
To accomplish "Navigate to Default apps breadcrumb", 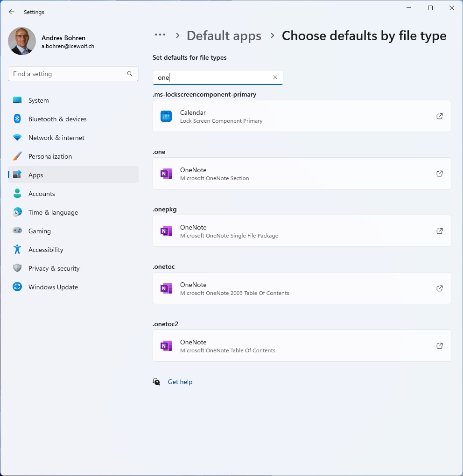I will pyautogui.click(x=224, y=35).
